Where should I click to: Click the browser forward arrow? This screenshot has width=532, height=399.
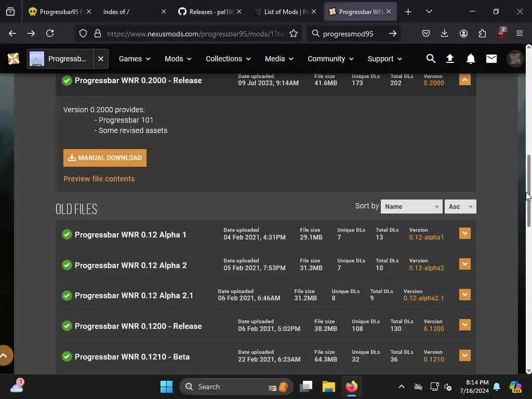pyautogui.click(x=31, y=33)
